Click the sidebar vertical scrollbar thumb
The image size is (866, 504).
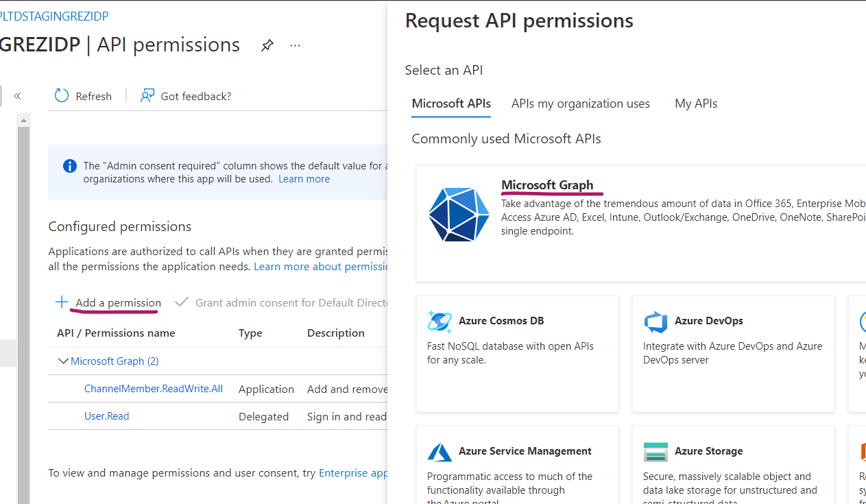point(24,315)
